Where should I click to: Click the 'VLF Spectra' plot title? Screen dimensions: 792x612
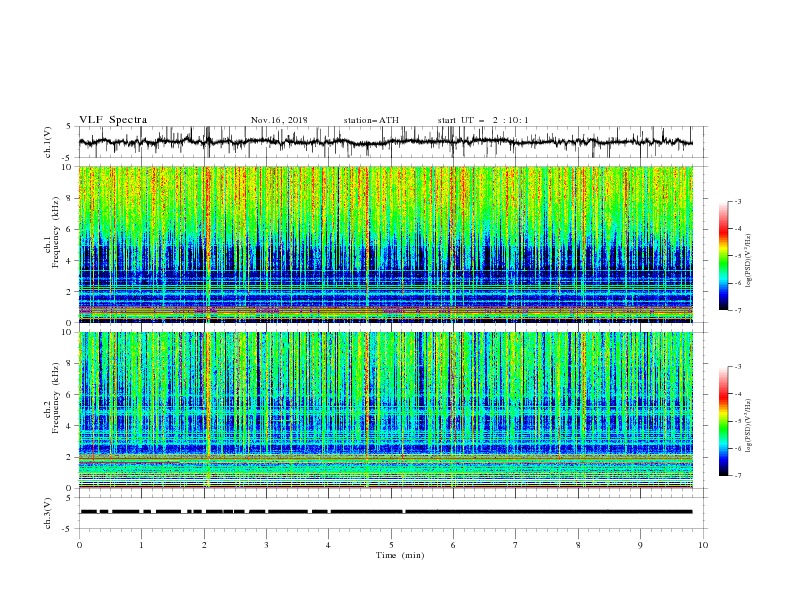(x=113, y=120)
